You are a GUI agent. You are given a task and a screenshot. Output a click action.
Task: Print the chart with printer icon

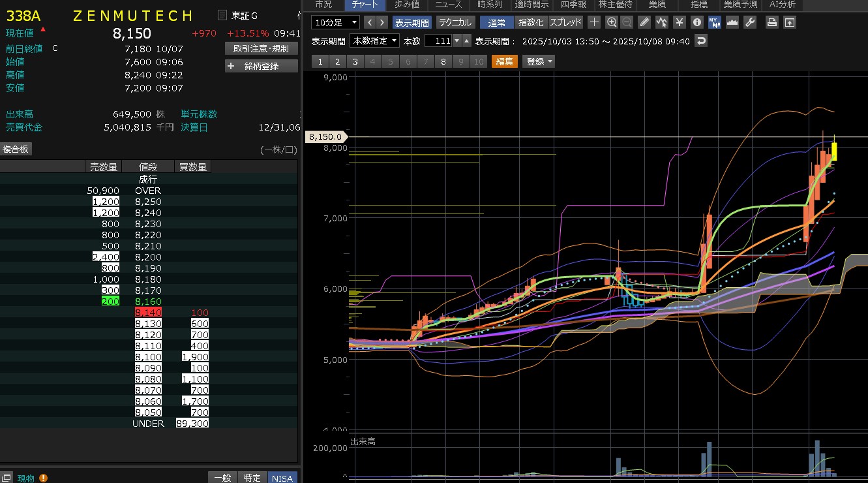click(x=772, y=22)
